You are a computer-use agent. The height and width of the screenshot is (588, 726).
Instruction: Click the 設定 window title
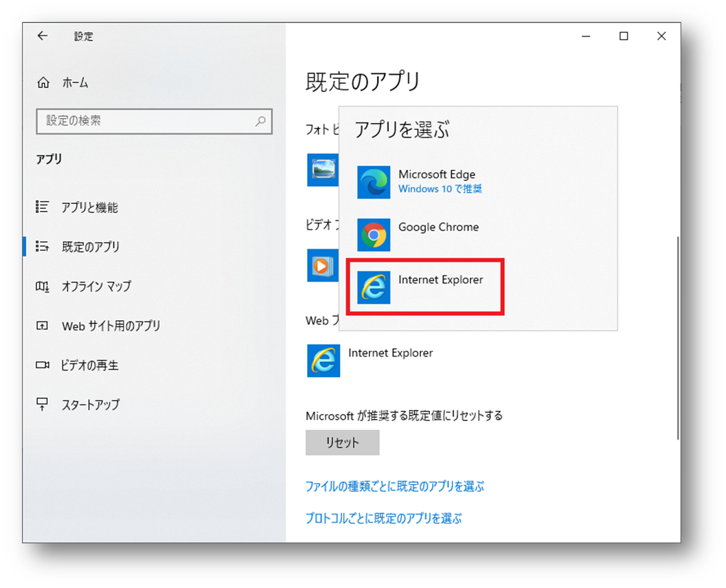coord(83,36)
